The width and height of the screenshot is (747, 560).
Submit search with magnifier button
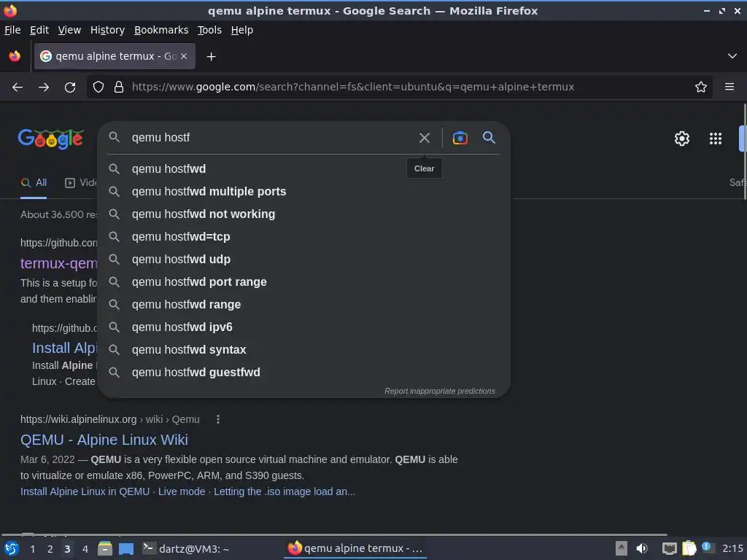(489, 138)
